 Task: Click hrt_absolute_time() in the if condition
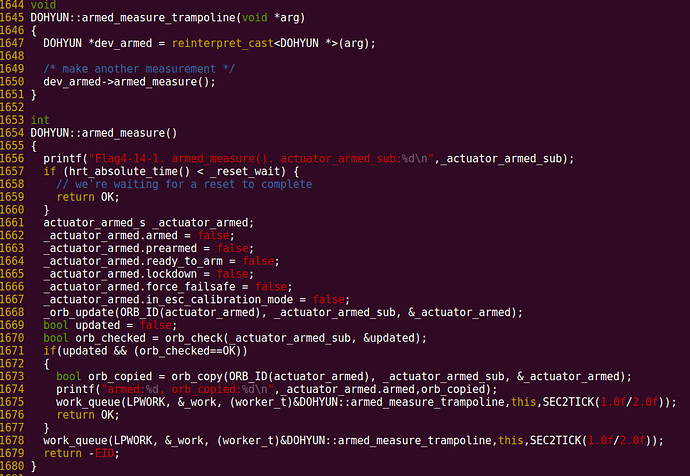coord(129,172)
